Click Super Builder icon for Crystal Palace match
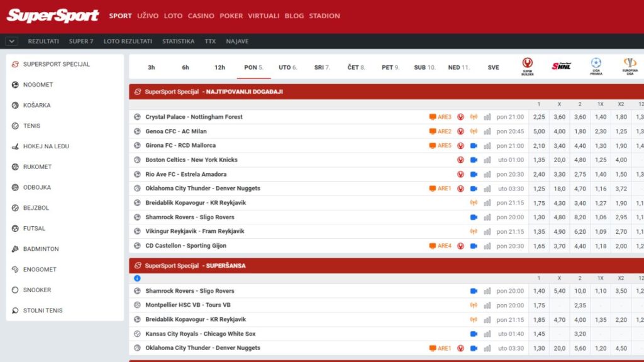The width and height of the screenshot is (644, 362). tap(460, 117)
